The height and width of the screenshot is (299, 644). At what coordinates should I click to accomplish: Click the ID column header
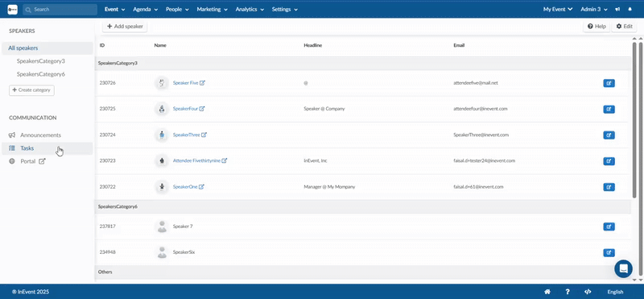(x=102, y=45)
